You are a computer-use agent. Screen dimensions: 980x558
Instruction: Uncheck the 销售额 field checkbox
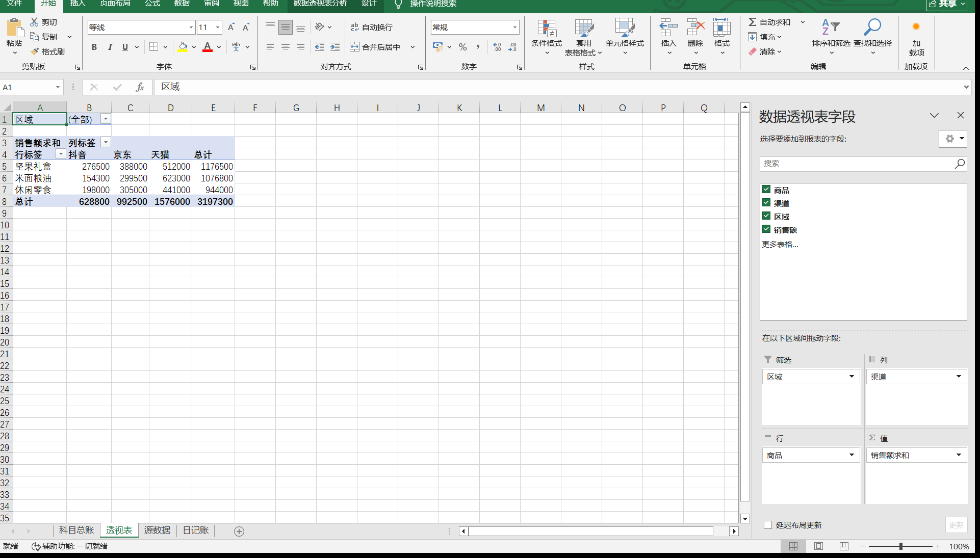(766, 229)
